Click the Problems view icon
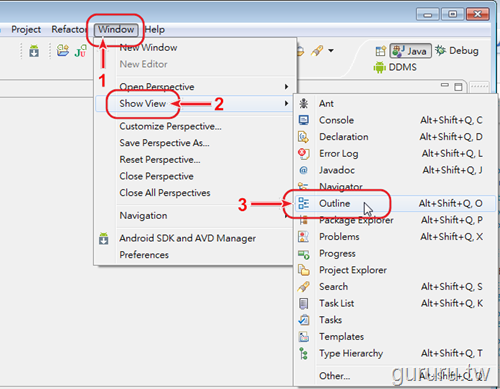The image size is (500, 389). coord(303,237)
